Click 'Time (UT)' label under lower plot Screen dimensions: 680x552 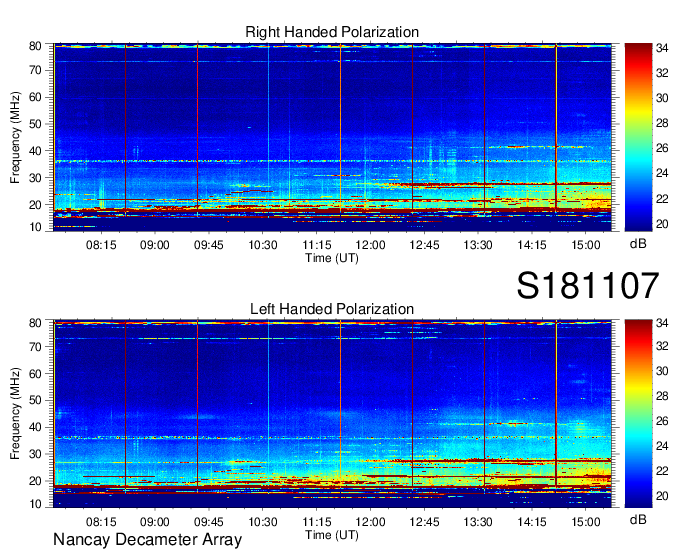332,535
